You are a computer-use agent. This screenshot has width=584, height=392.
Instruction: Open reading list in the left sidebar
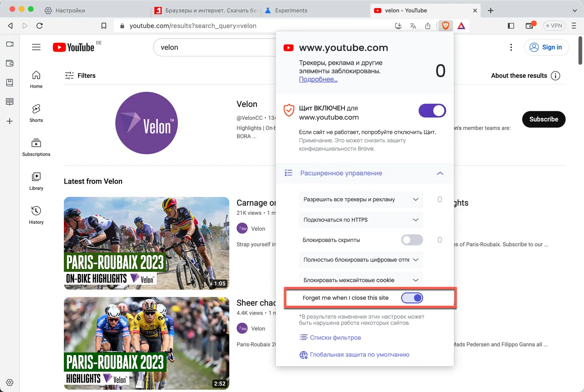tap(10, 102)
